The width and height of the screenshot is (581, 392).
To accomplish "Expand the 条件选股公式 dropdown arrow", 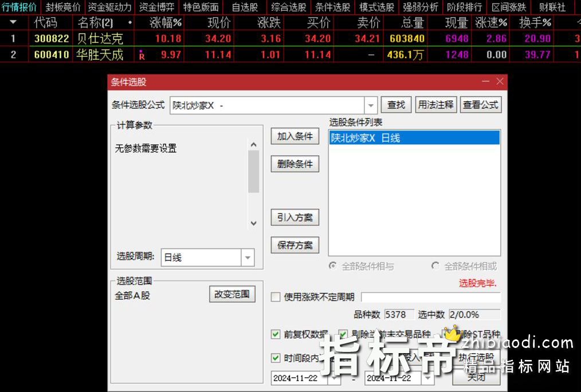I will pyautogui.click(x=371, y=105).
